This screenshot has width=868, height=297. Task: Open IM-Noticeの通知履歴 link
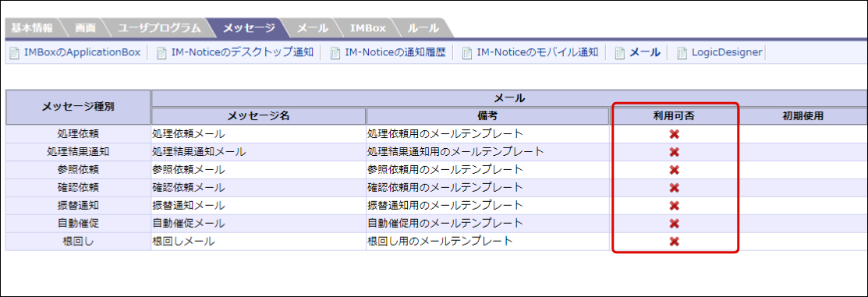pos(395,52)
